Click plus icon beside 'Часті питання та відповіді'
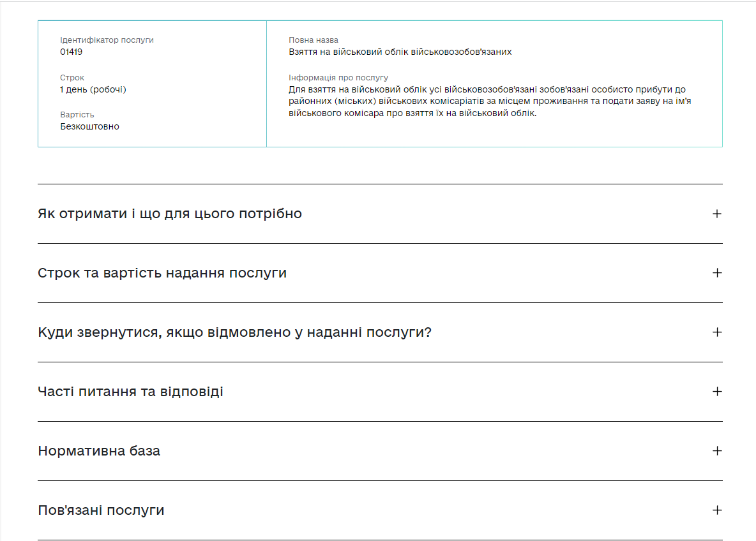This screenshot has width=756, height=541. pos(717,392)
